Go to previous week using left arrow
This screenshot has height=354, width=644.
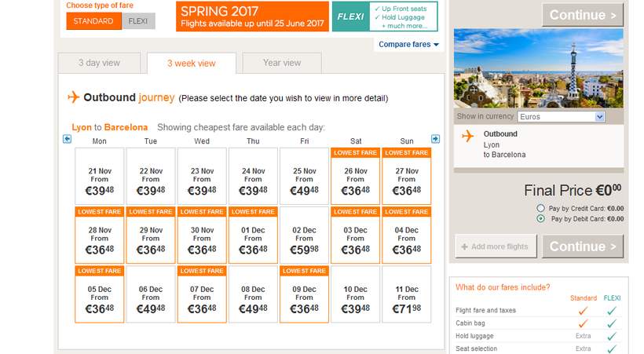pos(68,139)
